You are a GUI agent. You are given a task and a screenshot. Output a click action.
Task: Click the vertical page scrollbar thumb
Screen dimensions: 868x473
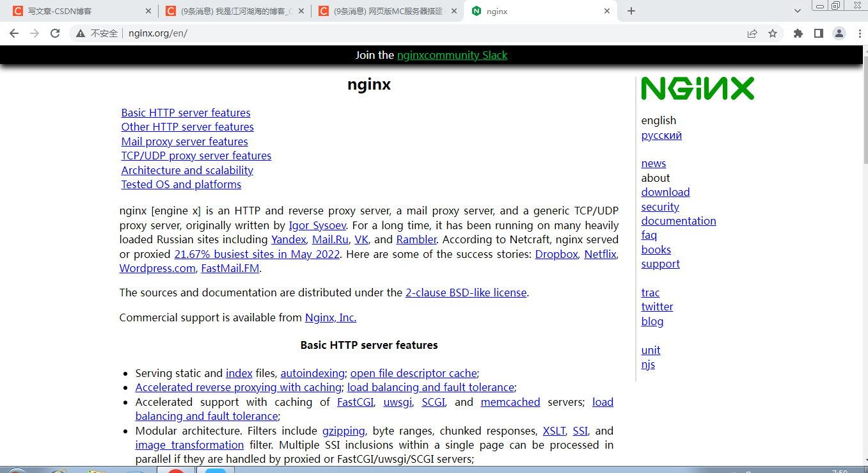[x=865, y=109]
